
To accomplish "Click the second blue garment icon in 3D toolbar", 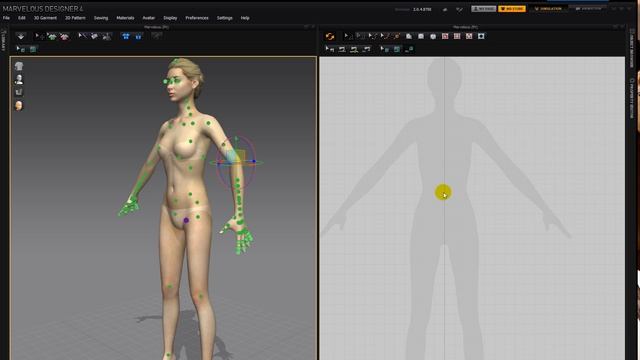I will [138, 36].
